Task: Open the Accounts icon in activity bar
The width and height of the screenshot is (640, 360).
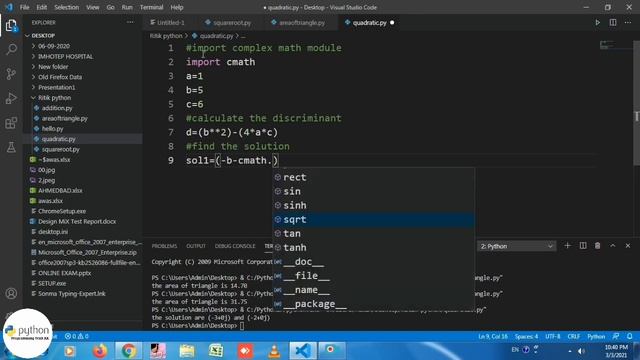Action: [11, 293]
